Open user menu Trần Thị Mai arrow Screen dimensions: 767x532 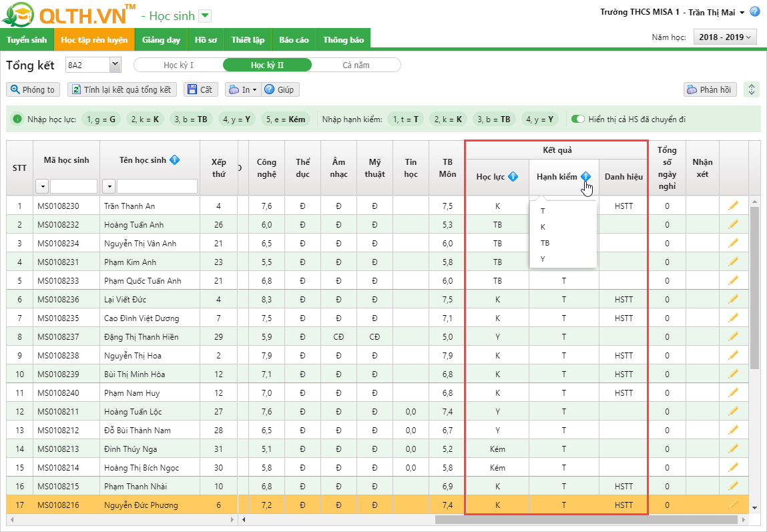(x=742, y=13)
